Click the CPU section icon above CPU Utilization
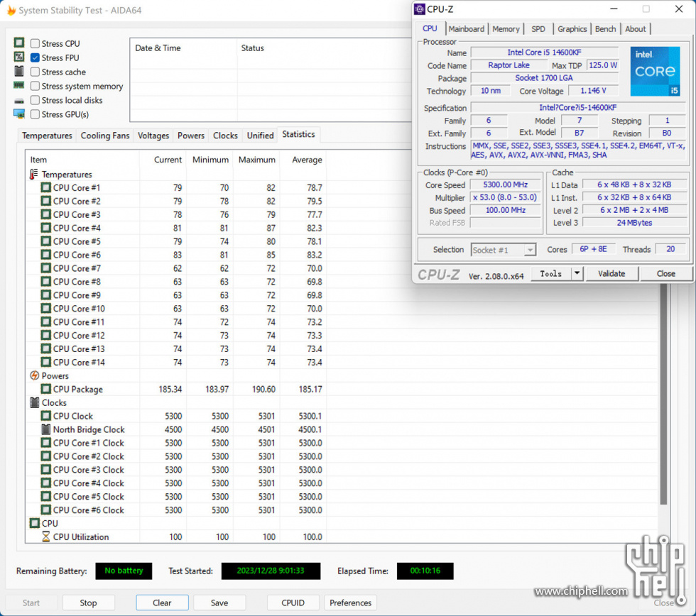Screen dimensions: 696x616 (34, 523)
